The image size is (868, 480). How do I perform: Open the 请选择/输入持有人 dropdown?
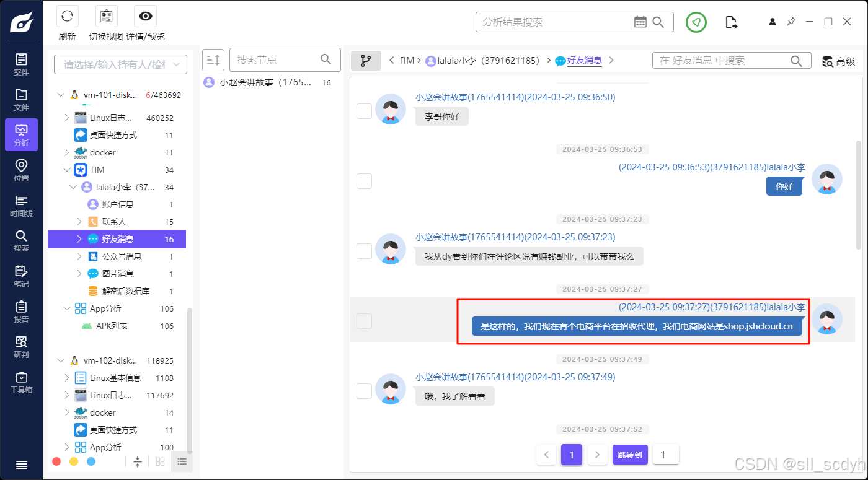120,64
